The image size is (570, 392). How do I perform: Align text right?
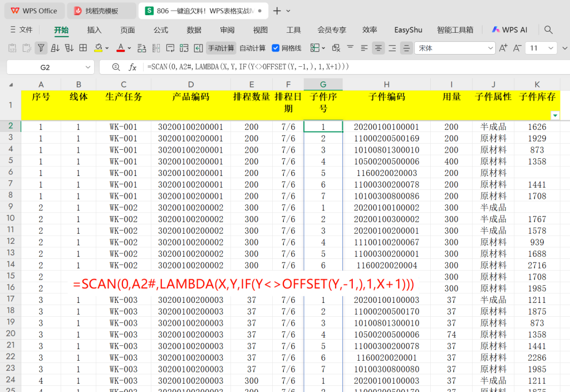tap(392, 48)
